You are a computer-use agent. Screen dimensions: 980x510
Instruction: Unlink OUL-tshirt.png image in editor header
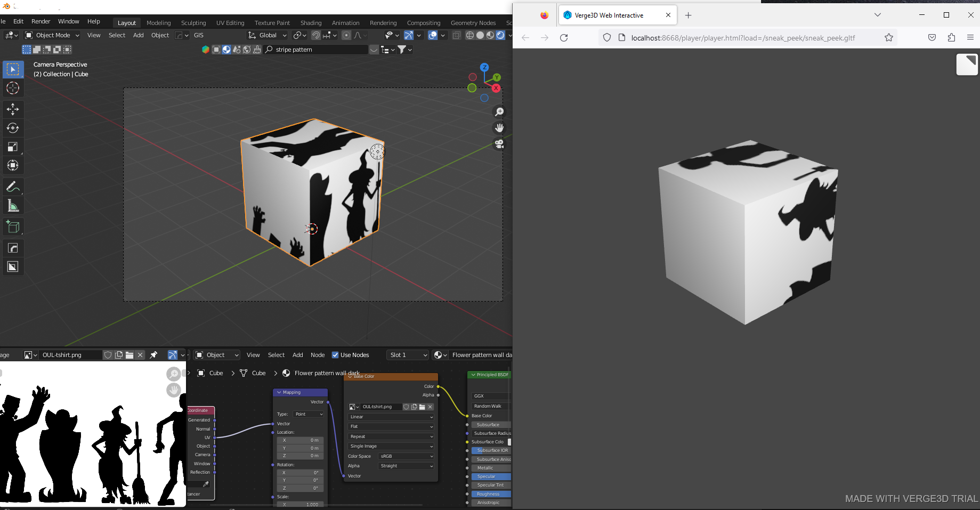(x=140, y=355)
